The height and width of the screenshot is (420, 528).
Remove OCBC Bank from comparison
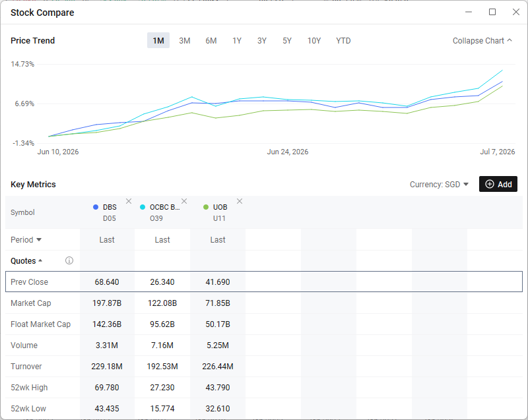[x=184, y=201]
